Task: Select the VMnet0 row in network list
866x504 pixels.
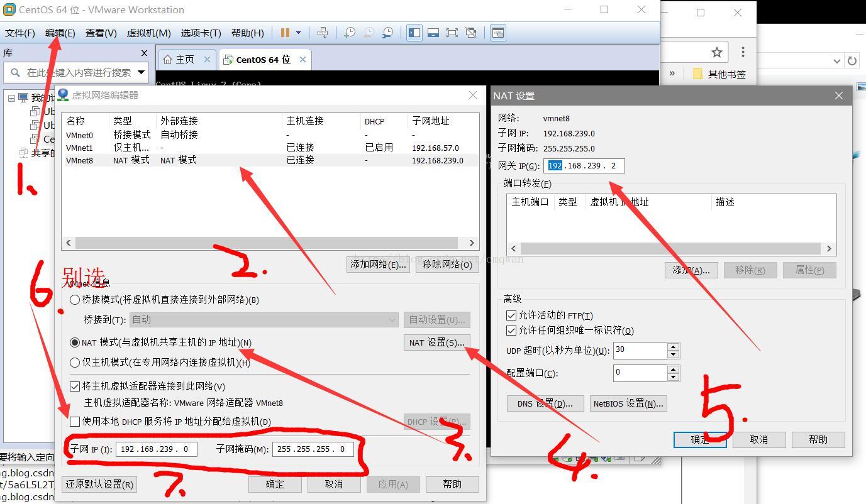Action: point(270,135)
